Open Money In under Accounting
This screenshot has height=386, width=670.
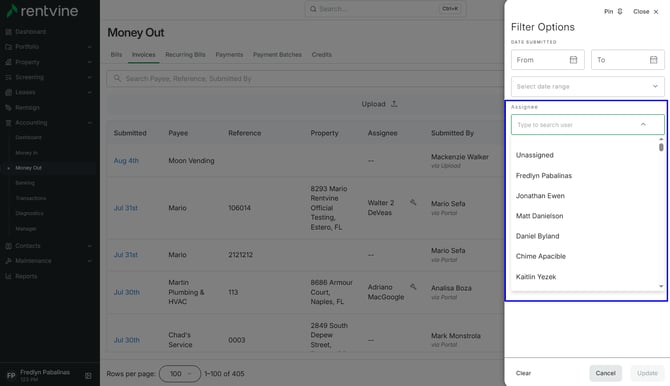coord(26,153)
